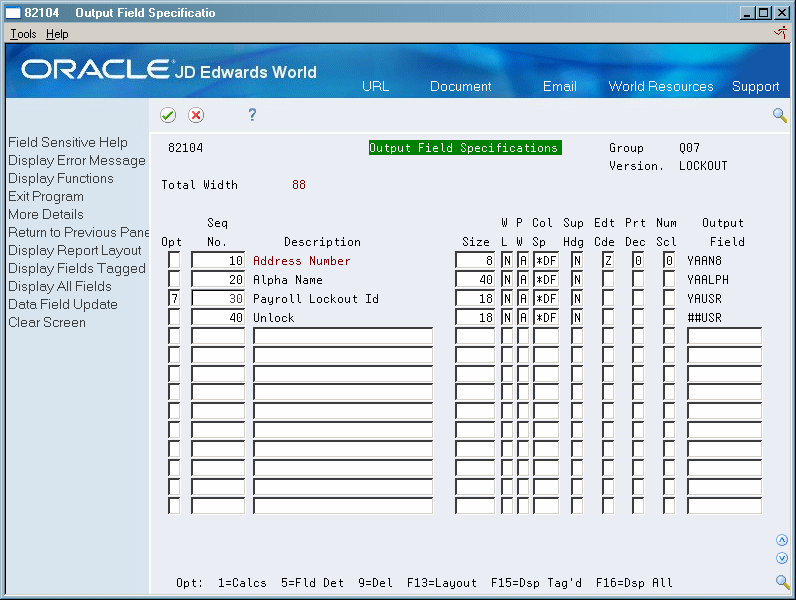Click the LOCKOUT version value
796x600 pixels.
pos(703,166)
